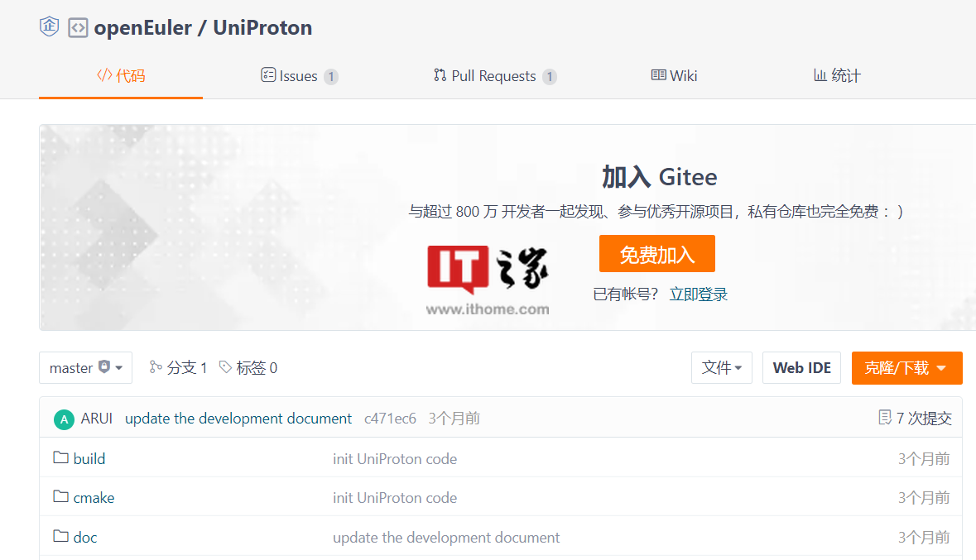This screenshot has width=976, height=560.
Task: Open the openEuler organization link
Action: click(x=143, y=27)
